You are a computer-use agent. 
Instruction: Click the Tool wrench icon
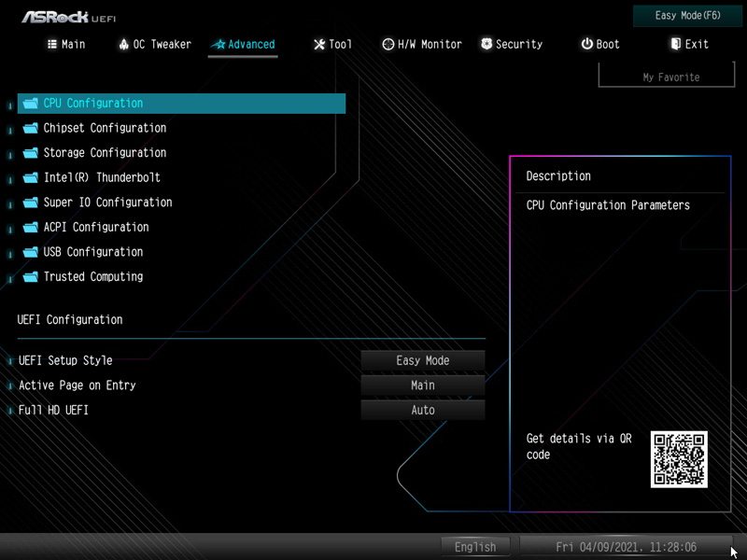click(x=319, y=44)
